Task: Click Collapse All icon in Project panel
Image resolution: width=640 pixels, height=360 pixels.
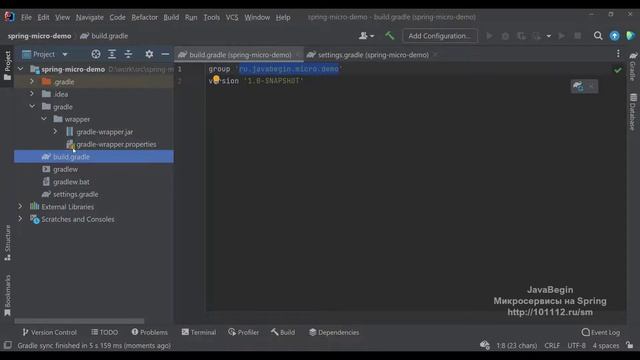Action: click(128, 54)
